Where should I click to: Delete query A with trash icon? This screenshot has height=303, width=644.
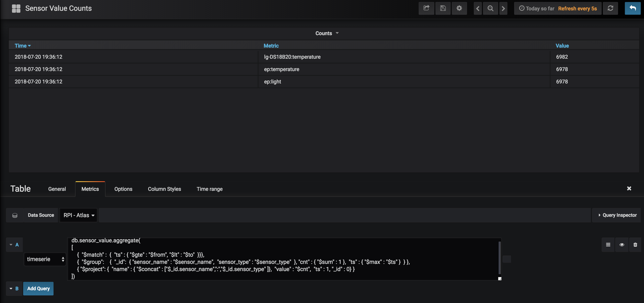[635, 245]
